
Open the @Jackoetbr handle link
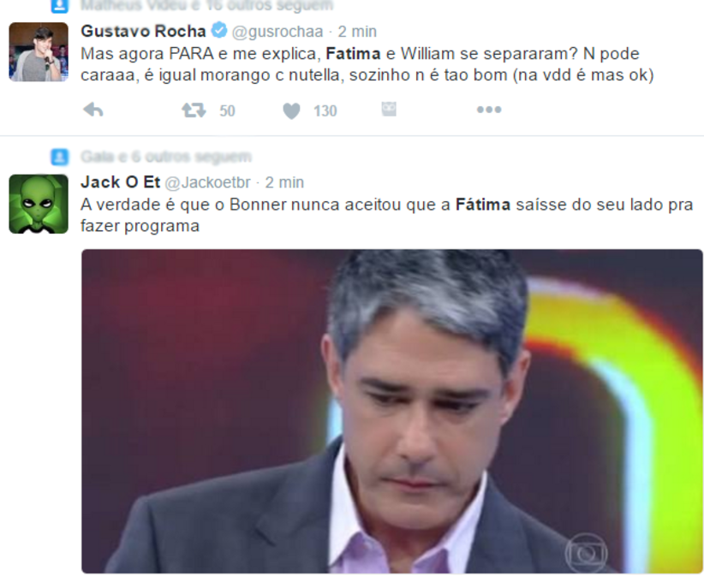[x=208, y=182]
